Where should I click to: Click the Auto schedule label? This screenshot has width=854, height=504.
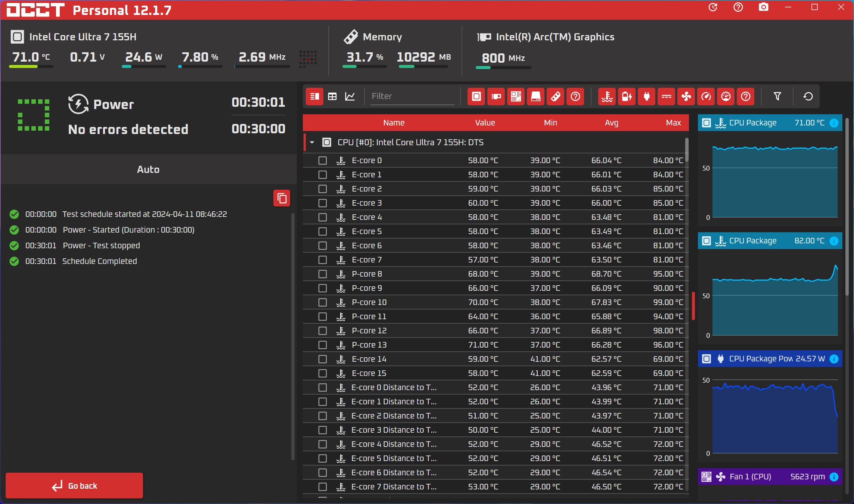tap(148, 169)
